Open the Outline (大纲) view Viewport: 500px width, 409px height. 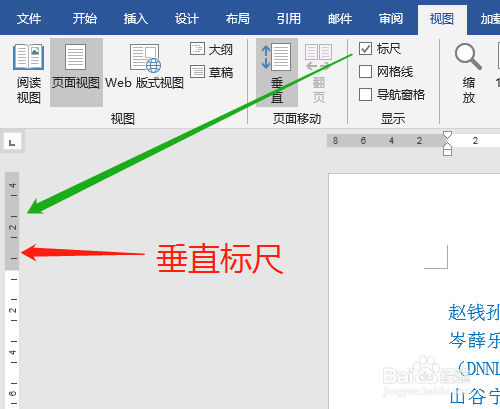211,49
